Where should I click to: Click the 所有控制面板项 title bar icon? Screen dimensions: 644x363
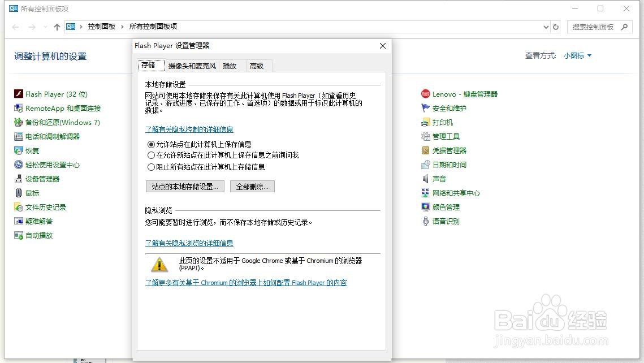[14, 8]
